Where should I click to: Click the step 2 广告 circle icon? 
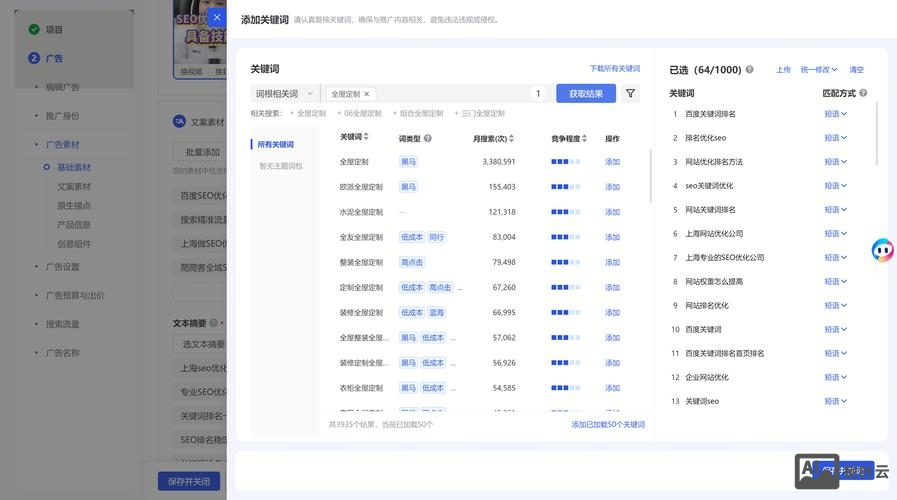34,58
